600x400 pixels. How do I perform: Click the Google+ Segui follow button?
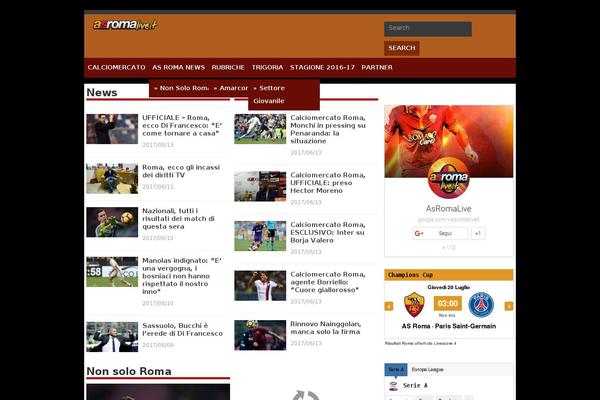coord(440,233)
